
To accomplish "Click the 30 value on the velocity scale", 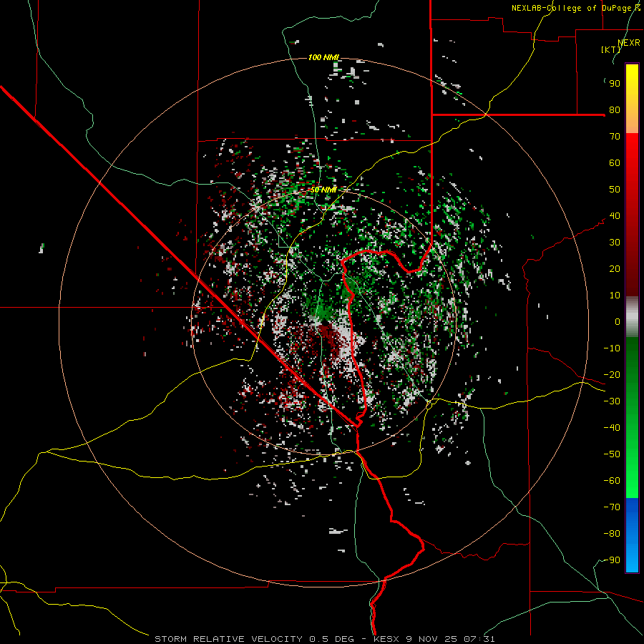I will point(615,243).
